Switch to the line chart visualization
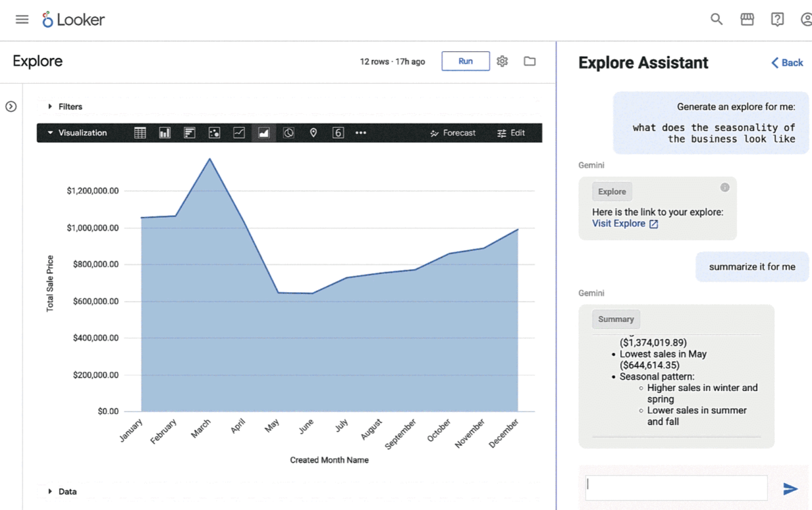This screenshot has height=510, width=812. pos(238,133)
